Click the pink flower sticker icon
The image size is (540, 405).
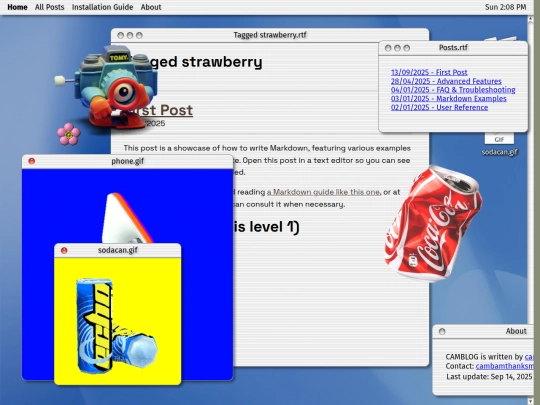69,134
